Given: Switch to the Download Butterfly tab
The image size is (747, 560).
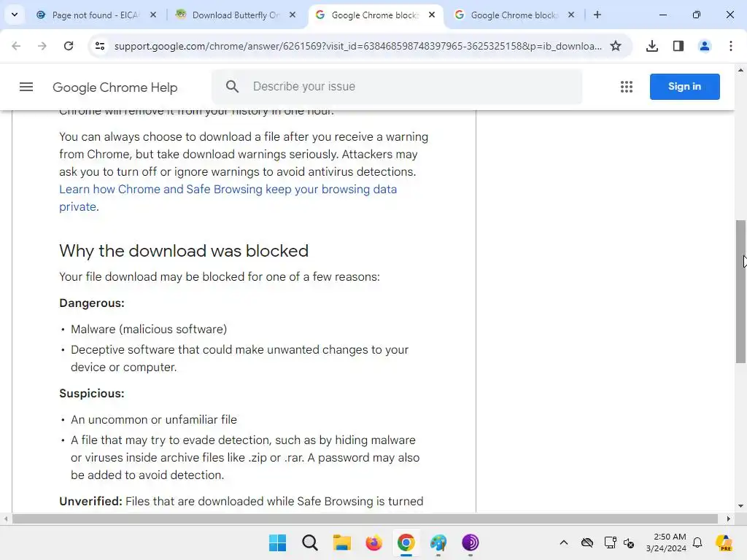Looking at the screenshot, I should pyautogui.click(x=236, y=15).
